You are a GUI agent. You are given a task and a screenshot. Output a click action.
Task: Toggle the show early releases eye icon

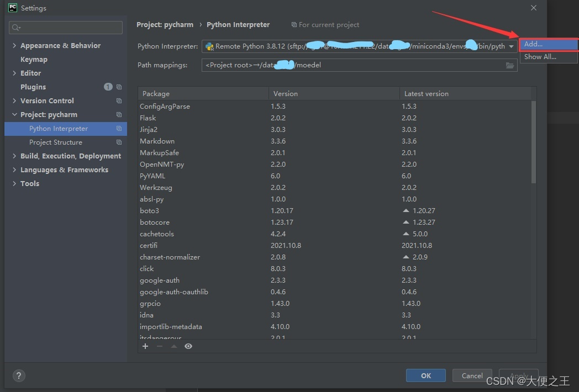click(188, 346)
